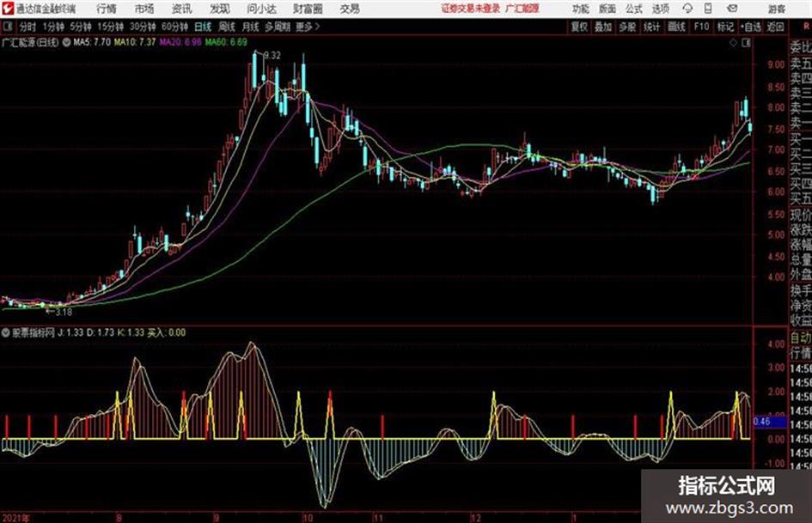Image resolution: width=812 pixels, height=523 pixels.
Task: Click the J: 1.33 indicator value
Action: pyautogui.click(x=70, y=332)
